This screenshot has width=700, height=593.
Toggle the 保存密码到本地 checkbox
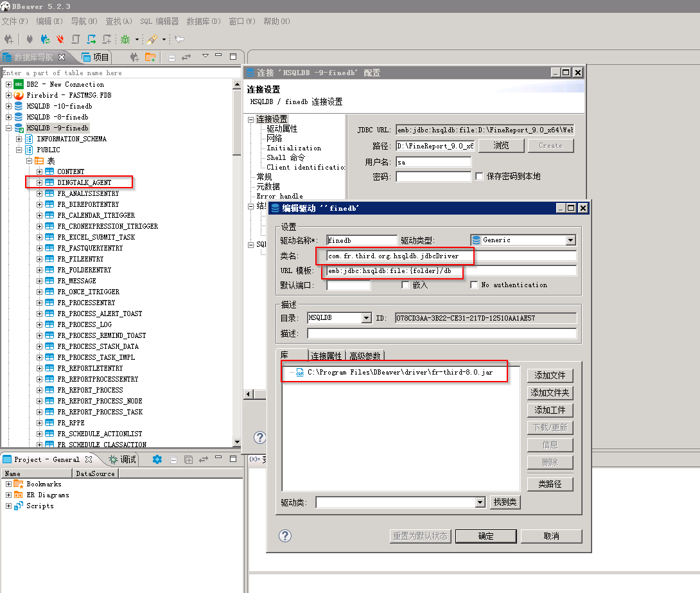point(480,177)
